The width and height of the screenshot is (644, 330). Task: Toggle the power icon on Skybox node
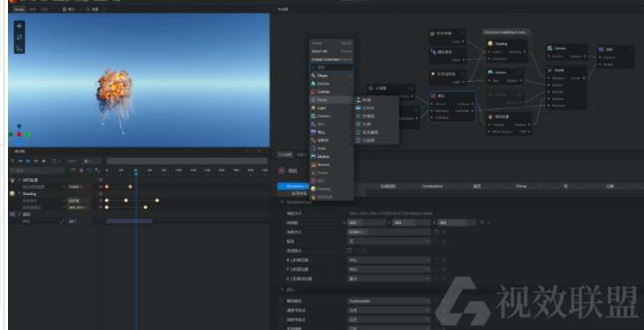tap(519, 72)
